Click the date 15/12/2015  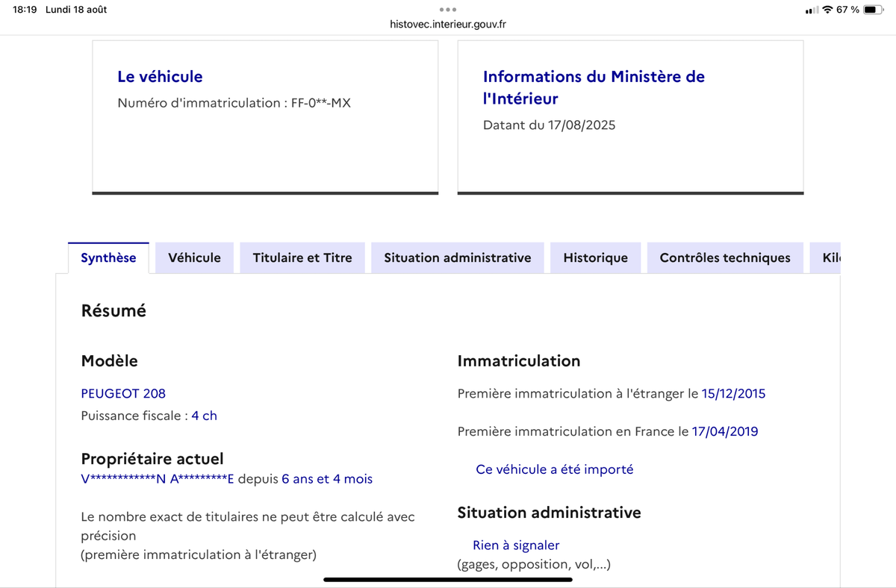(x=733, y=393)
